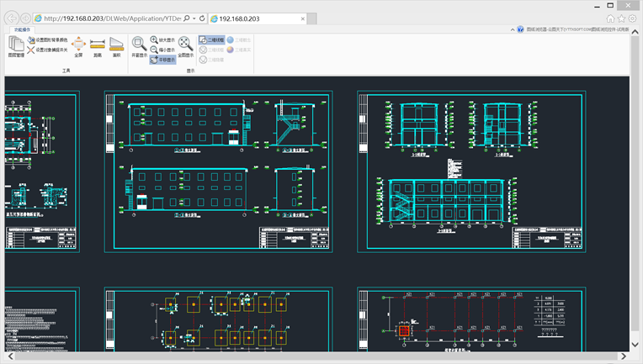Image resolution: width=643 pixels, height=364 pixels.
Task: Enable 二维线框 2D wireframe mode
Action: point(210,40)
